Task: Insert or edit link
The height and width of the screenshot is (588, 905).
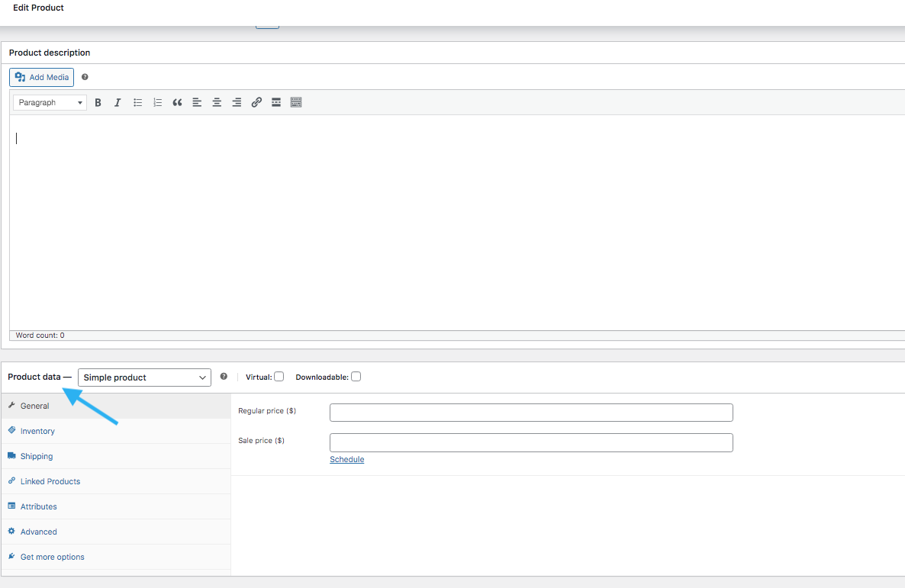Action: coord(256,103)
